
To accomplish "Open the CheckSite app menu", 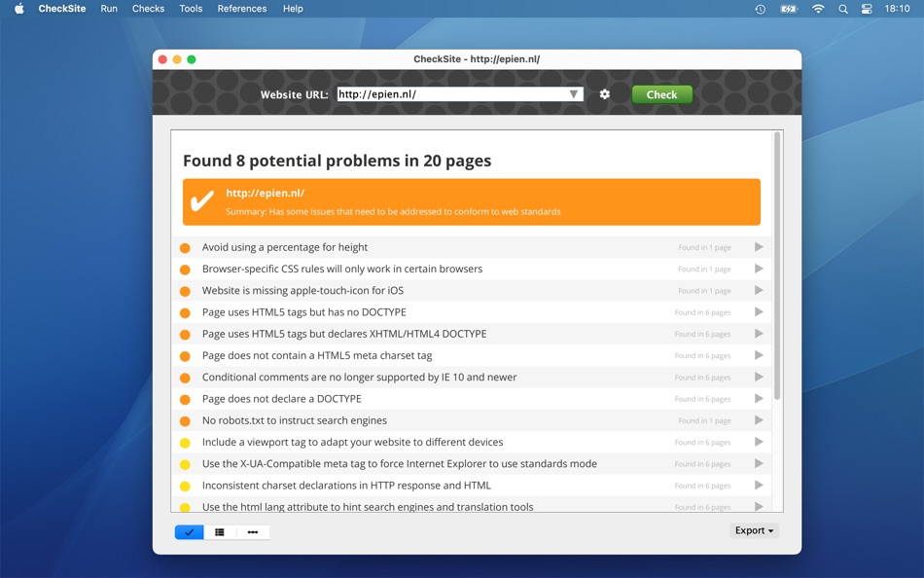I will pyautogui.click(x=62, y=8).
